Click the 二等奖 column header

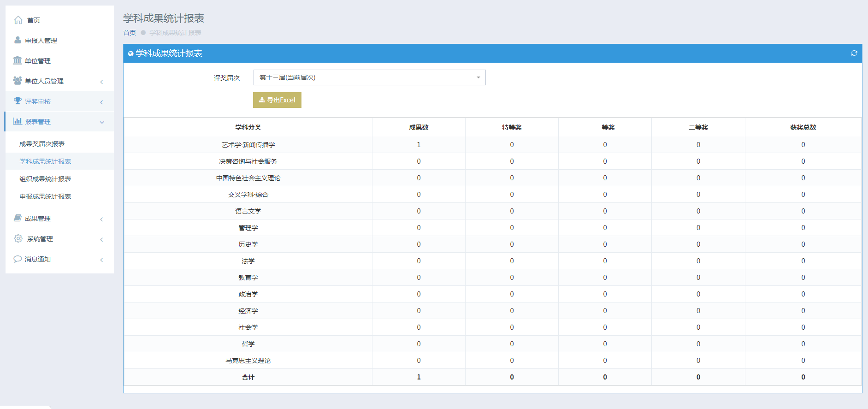(698, 127)
